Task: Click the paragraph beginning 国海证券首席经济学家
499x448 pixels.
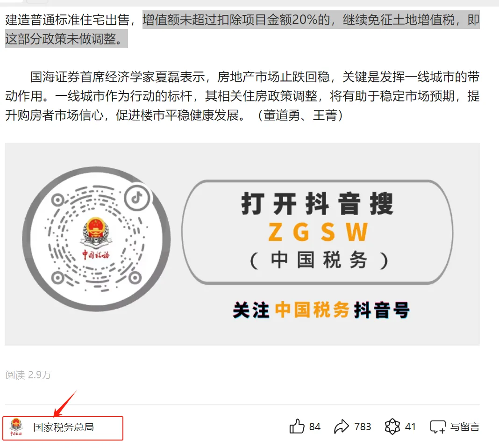Action: 242,96
